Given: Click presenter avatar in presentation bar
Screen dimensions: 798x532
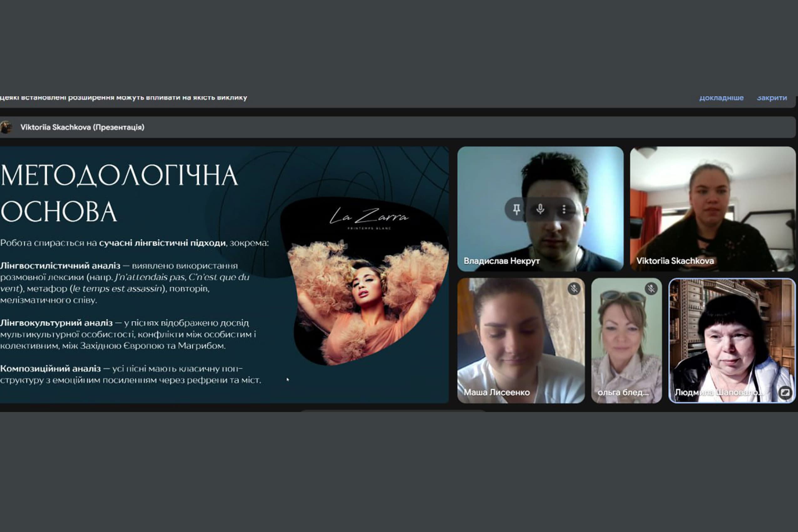Looking at the screenshot, I should (x=6, y=127).
